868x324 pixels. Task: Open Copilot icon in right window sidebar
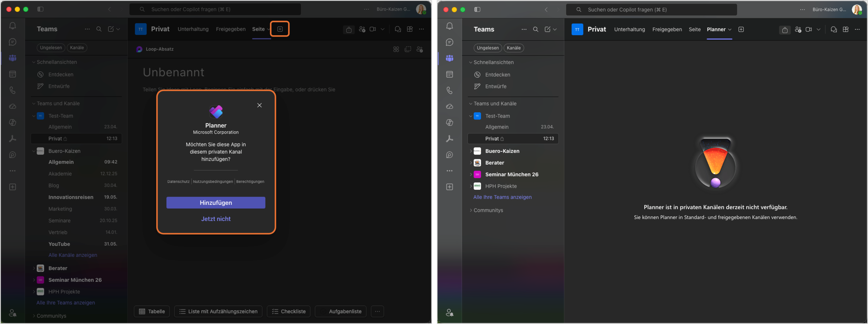(x=450, y=122)
